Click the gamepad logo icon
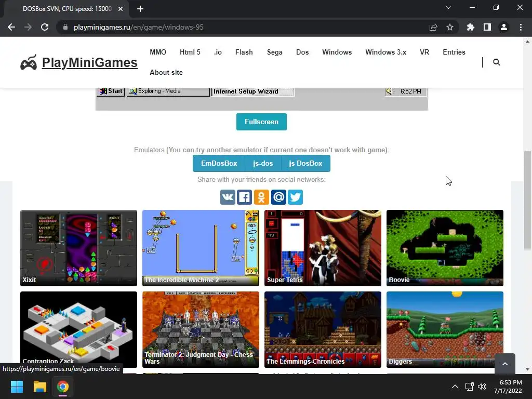Viewport: 532px width, 399px height. (29, 62)
